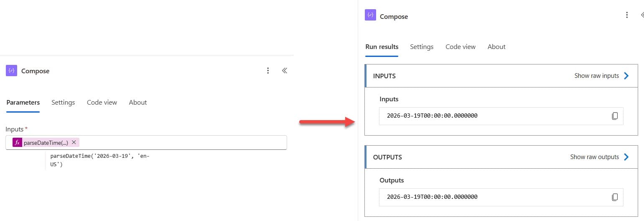The image size is (644, 221).
Task: Expand raw inputs with the chevron arrow
Action: tap(626, 76)
